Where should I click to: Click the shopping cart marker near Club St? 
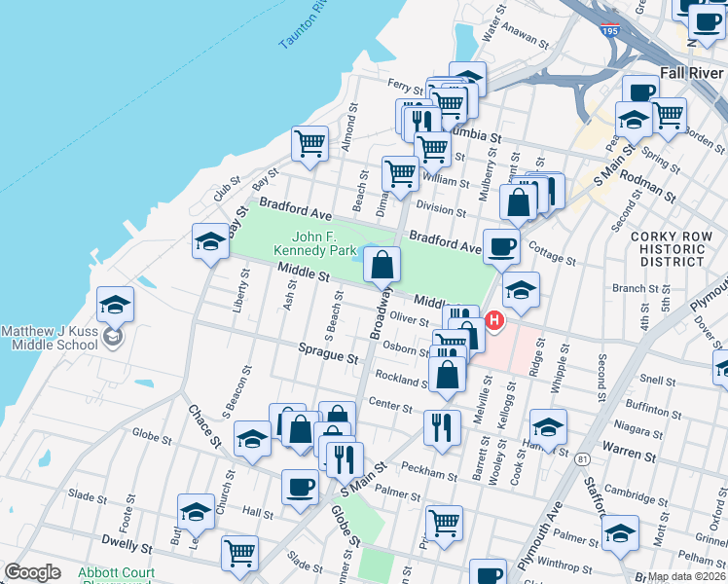pyautogui.click(x=309, y=143)
